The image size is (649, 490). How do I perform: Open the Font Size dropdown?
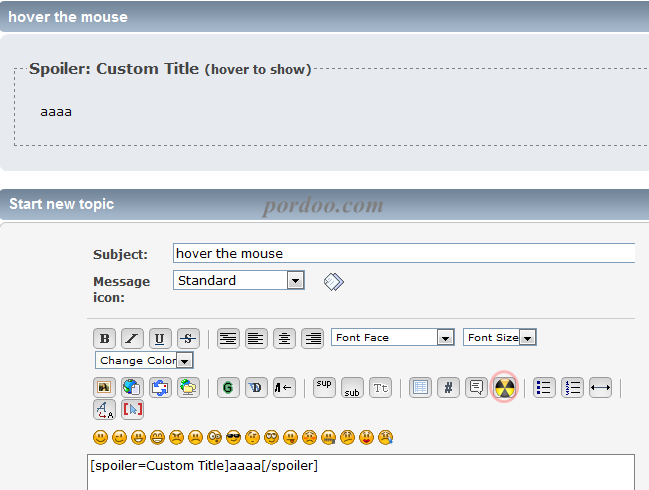click(500, 338)
